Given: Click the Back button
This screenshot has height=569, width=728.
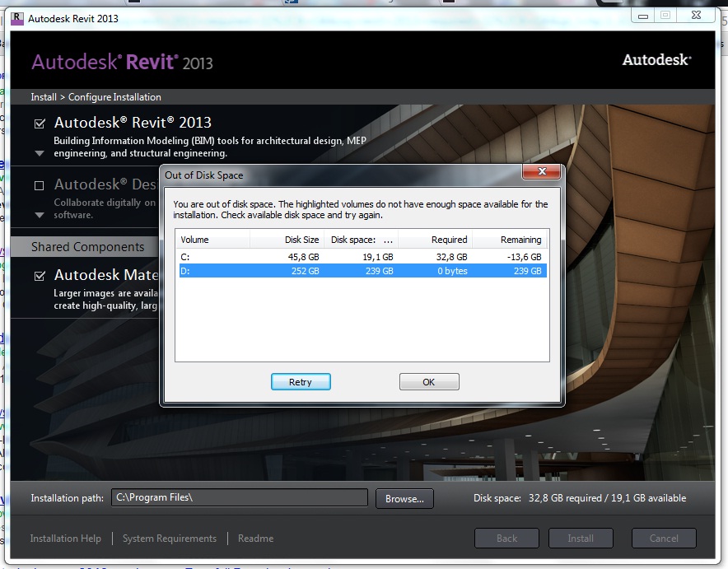Looking at the screenshot, I should (506, 538).
